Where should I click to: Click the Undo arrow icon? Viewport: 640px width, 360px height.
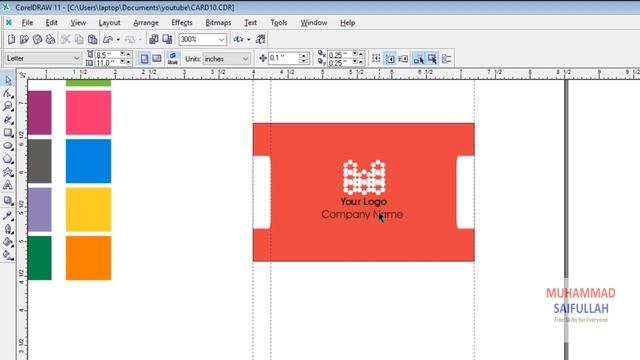click(108, 39)
